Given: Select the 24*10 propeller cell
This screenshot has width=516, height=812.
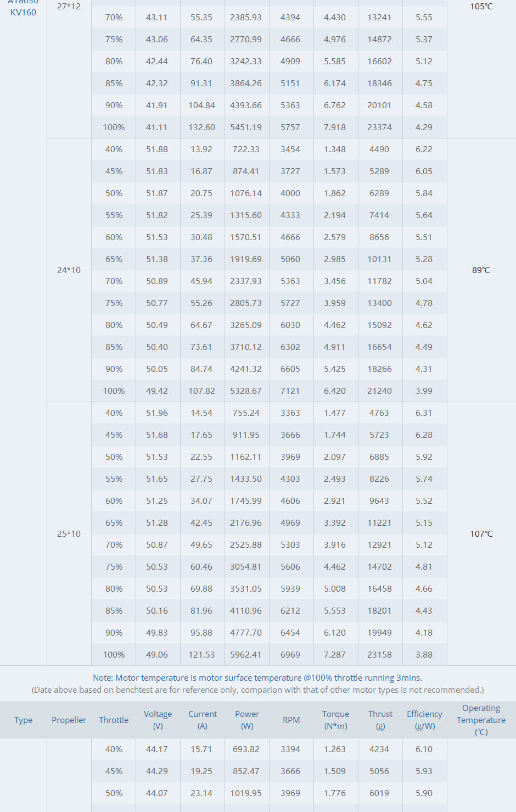Looking at the screenshot, I should click(x=69, y=270).
